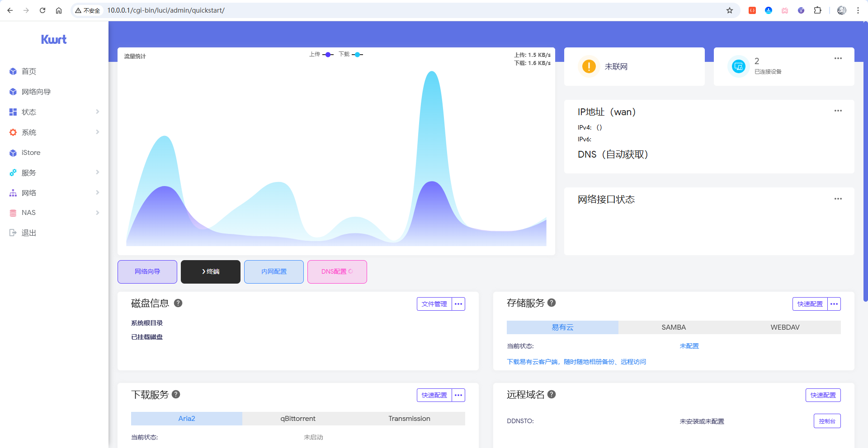The height and width of the screenshot is (448, 868).
Task: Click help icon beside 远程域名
Action: coord(552,394)
